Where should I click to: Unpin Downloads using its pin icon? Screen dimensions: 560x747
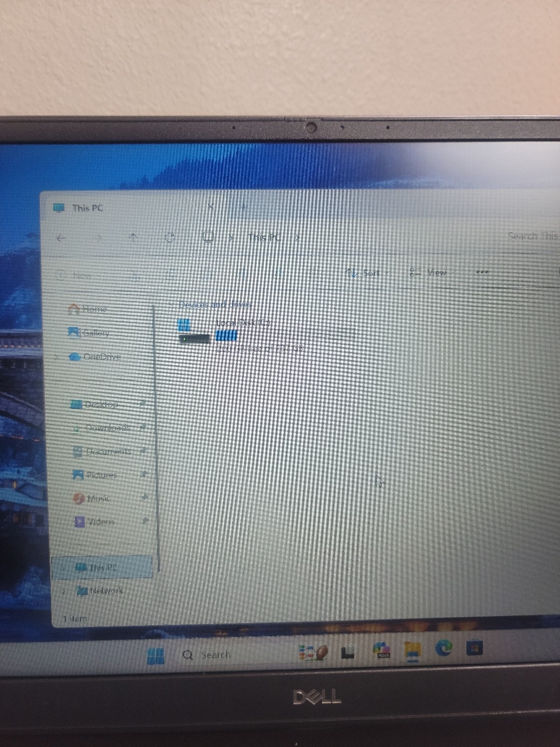[x=143, y=427]
